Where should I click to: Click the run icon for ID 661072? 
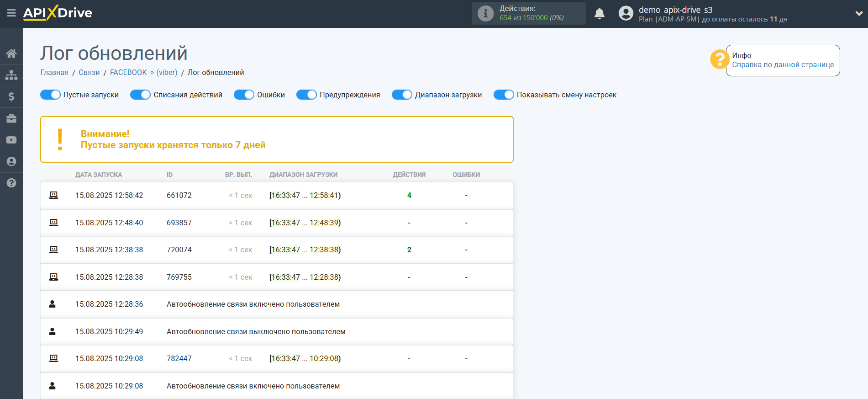click(53, 195)
